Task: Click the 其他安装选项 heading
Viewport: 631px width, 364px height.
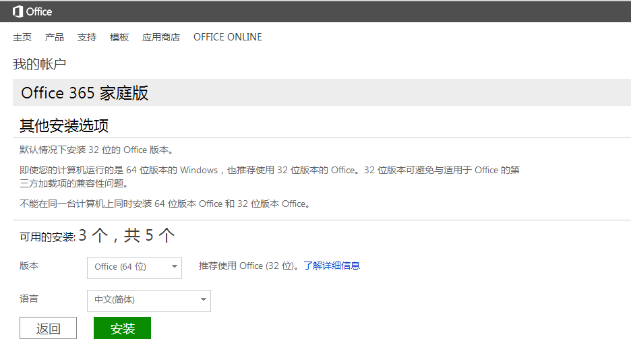Action: pyautogui.click(x=64, y=126)
